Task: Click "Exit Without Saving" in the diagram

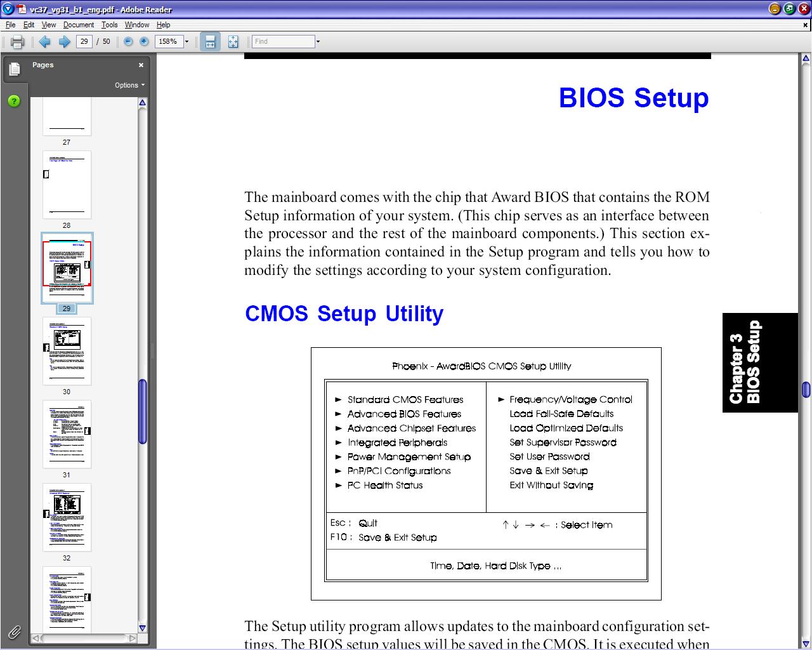Action: pyautogui.click(x=551, y=485)
